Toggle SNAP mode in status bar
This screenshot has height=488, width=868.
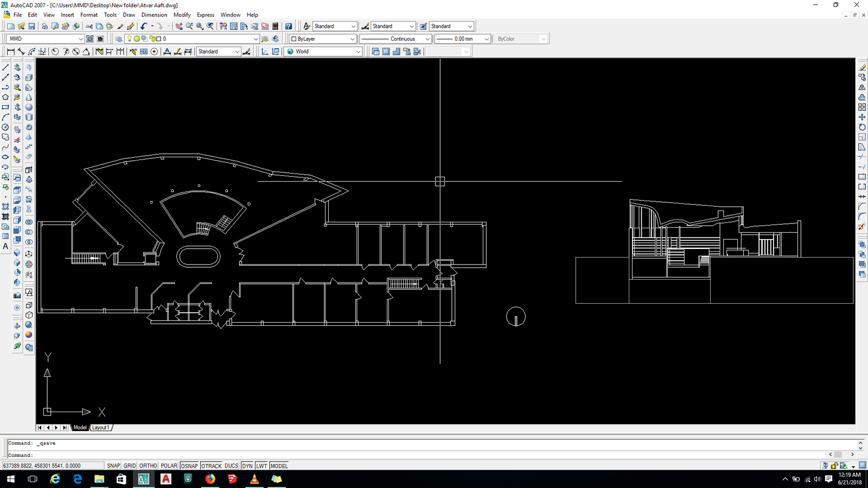[113, 466]
